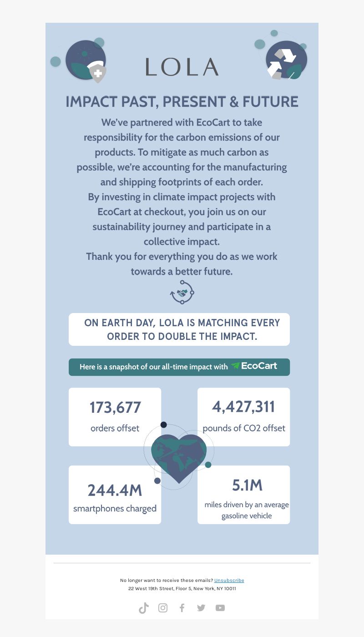Open the Twitter bird icon
The width and height of the screenshot is (364, 637).
tap(201, 608)
